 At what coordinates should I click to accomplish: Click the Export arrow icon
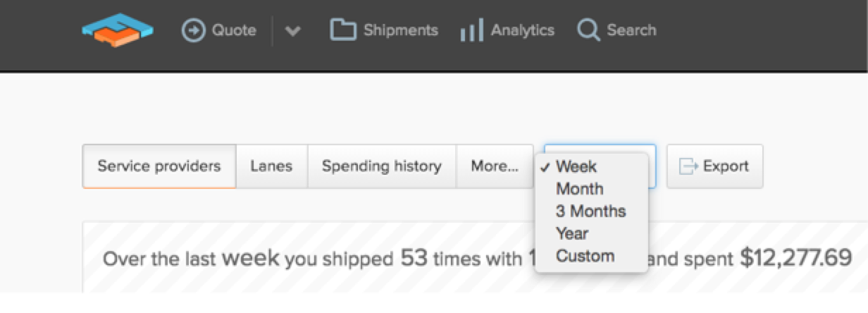tap(688, 166)
